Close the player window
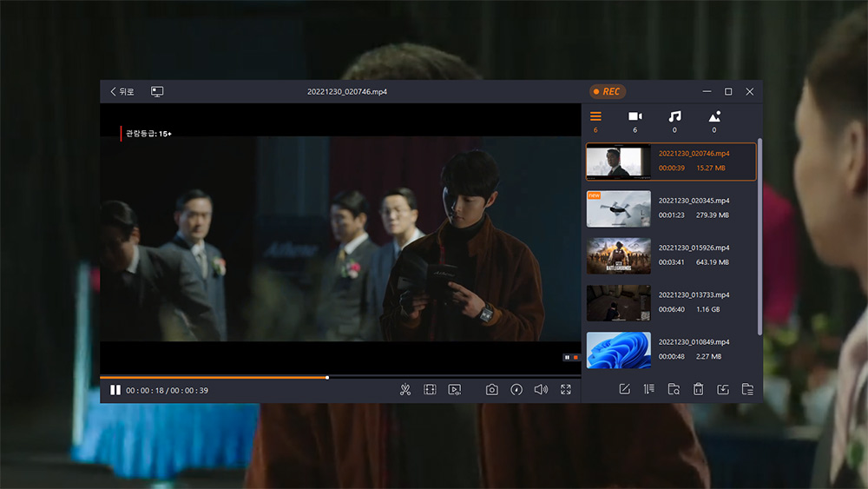Image resolution: width=868 pixels, height=489 pixels. 750,91
